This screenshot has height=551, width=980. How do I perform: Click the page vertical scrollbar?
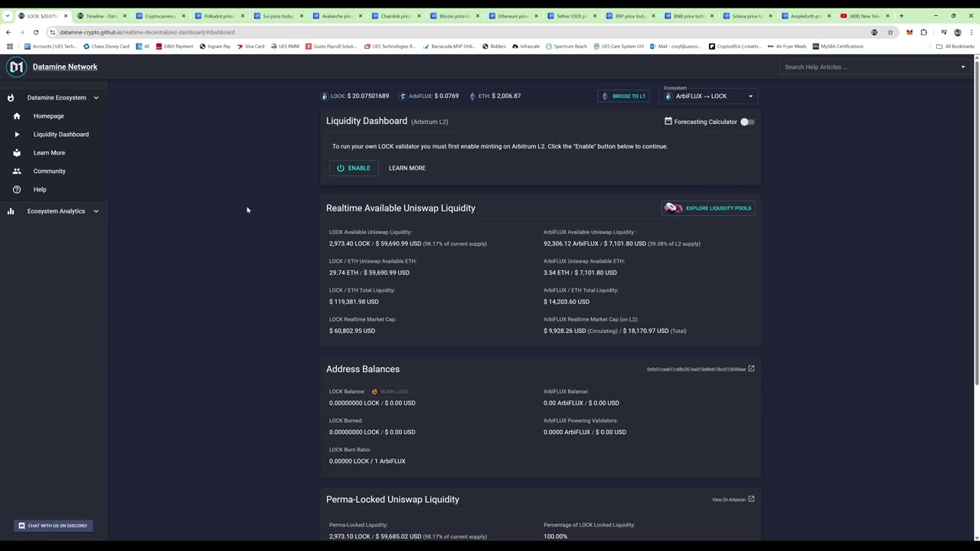pos(976,222)
